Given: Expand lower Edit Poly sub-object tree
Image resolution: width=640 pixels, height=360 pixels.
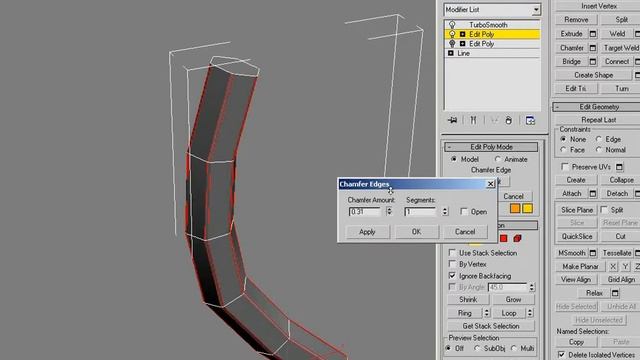Looking at the screenshot, I should tap(462, 44).
